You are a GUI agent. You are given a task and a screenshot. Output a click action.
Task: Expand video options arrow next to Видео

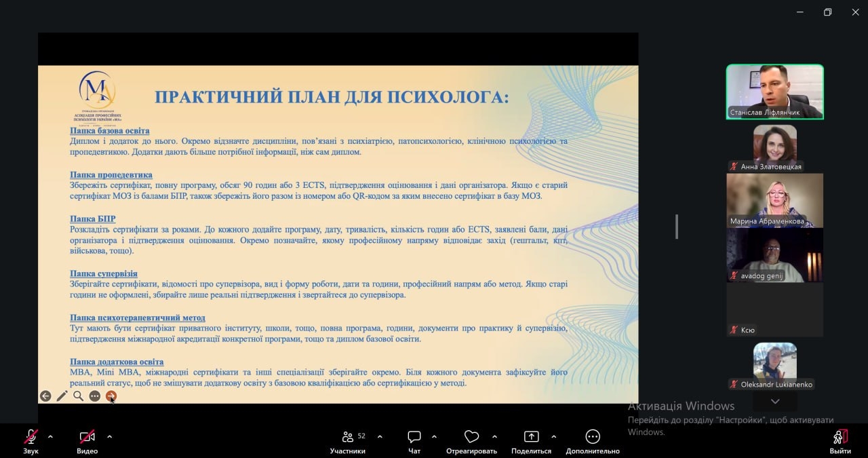click(110, 436)
